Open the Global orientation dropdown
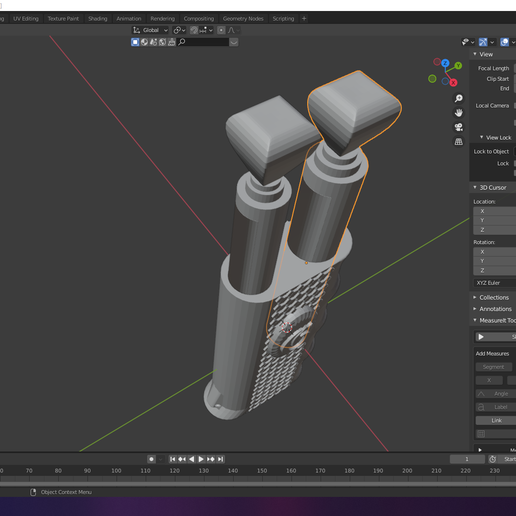This screenshot has height=516, width=516. click(150, 30)
